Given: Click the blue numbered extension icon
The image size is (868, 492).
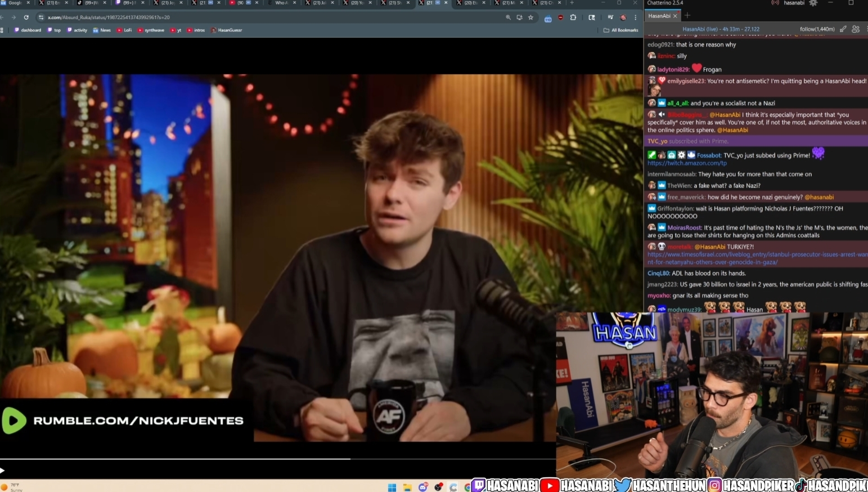Looking at the screenshot, I should [548, 18].
